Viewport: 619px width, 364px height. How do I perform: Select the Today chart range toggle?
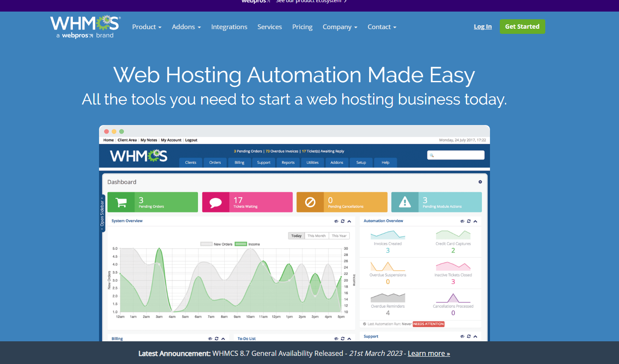point(296,236)
